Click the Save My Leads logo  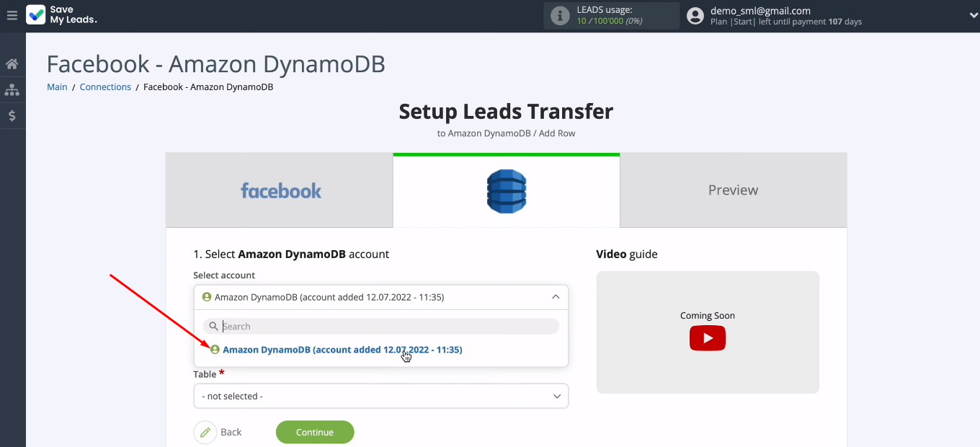[x=61, y=15]
